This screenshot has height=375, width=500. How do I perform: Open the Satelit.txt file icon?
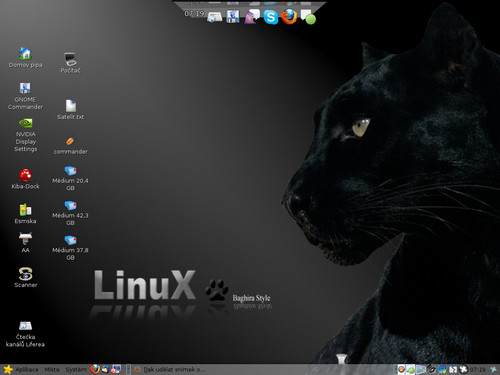pyautogui.click(x=70, y=110)
